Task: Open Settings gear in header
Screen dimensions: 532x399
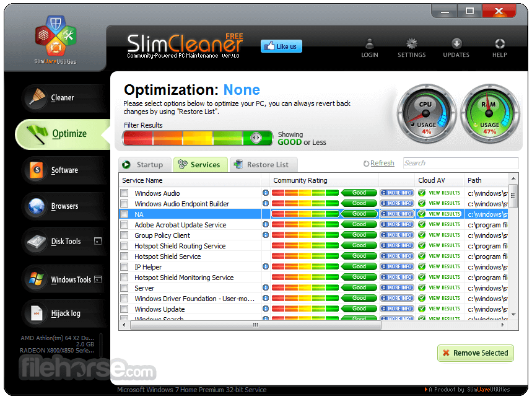Action: click(x=412, y=48)
